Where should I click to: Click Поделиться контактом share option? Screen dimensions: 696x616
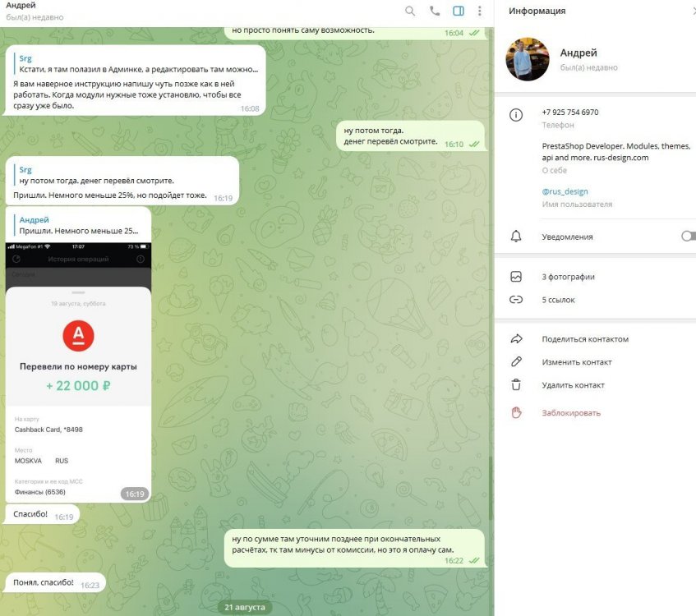pos(585,339)
